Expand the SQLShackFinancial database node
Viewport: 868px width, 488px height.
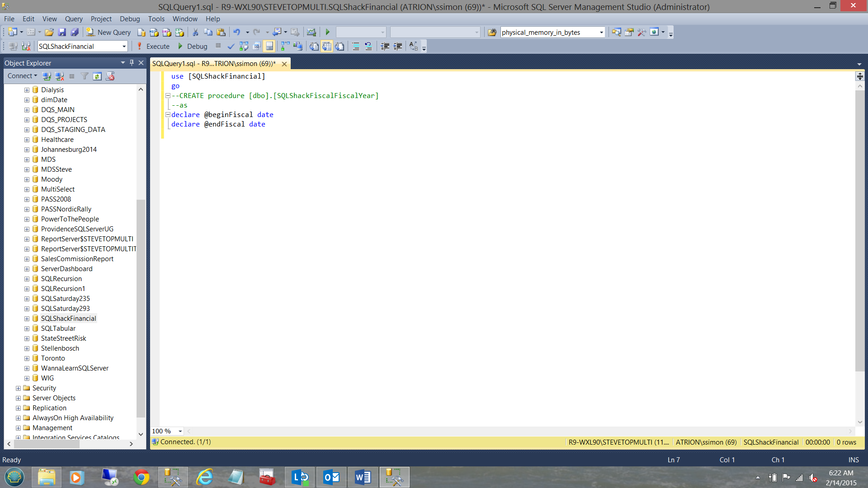click(27, 319)
